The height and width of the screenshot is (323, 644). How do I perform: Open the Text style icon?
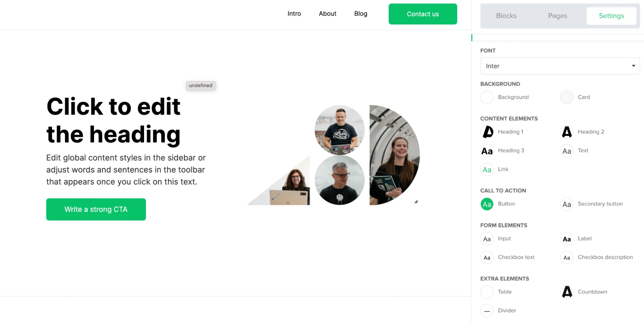coord(567,151)
